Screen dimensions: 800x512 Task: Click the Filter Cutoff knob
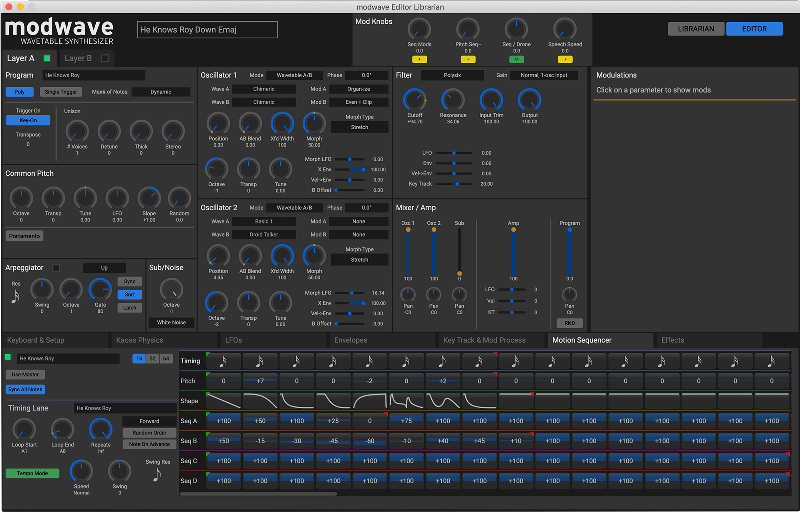414,99
